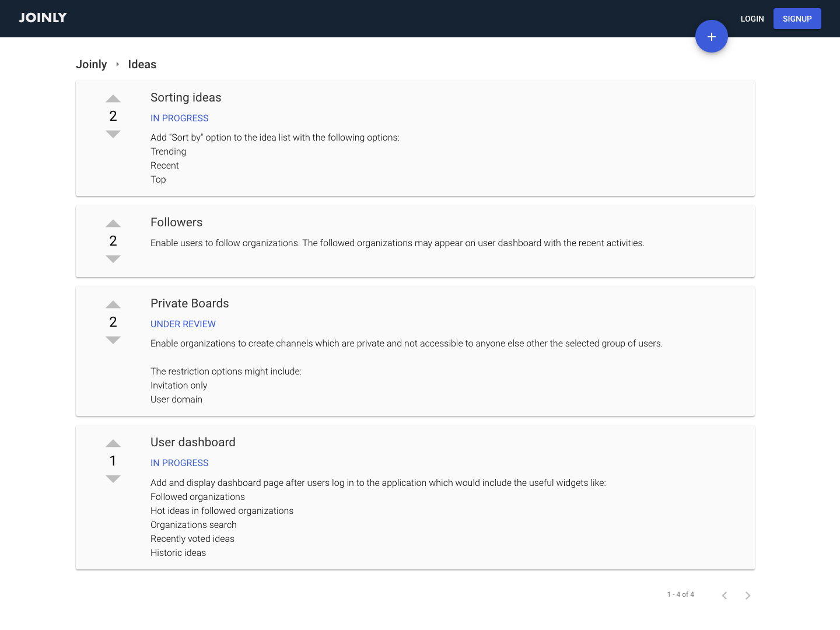Screen dimensions: 840x630
Task: Upvote the Sorting ideas idea
Action: (113, 99)
